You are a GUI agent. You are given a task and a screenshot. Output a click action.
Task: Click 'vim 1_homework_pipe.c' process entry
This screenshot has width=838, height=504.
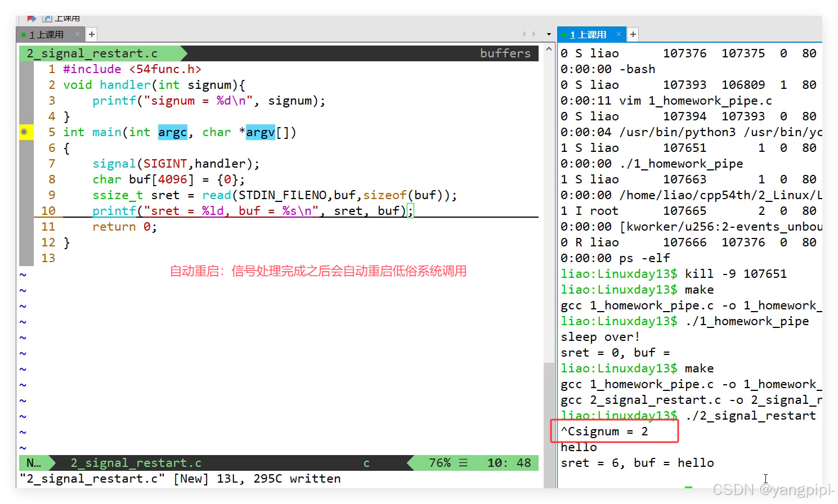pyautogui.click(x=696, y=101)
